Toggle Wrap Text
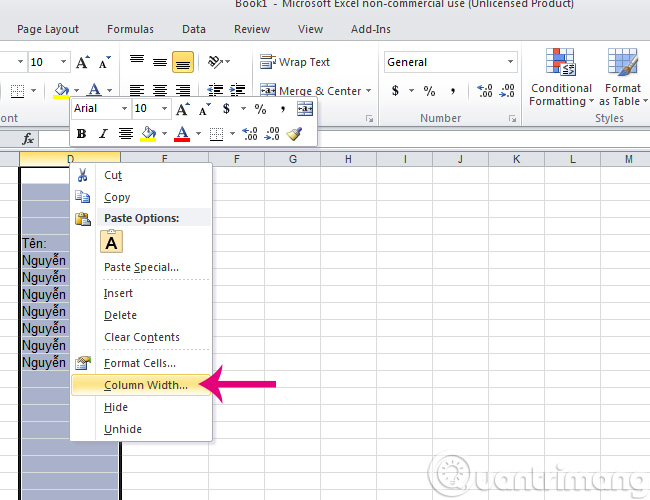650x500 pixels. point(295,62)
